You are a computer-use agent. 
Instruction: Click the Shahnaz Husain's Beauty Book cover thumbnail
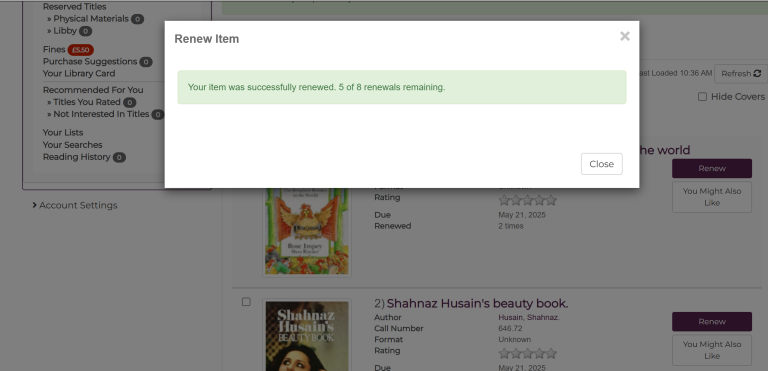307,336
